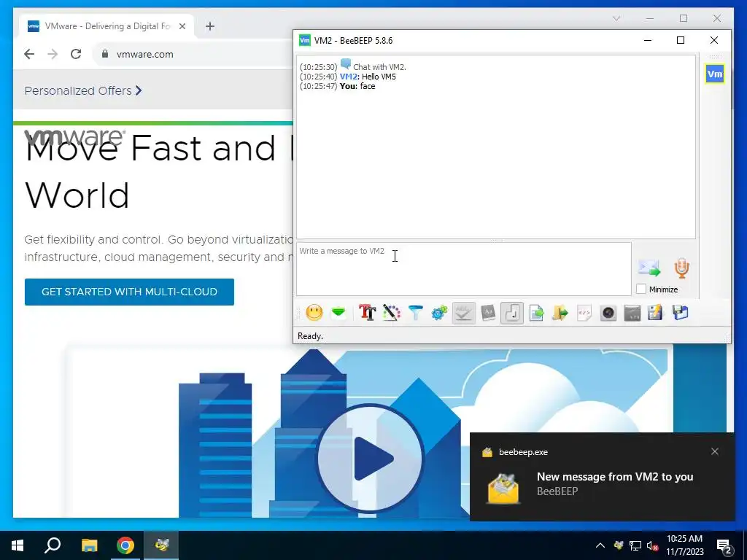This screenshot has height=560, width=747.
Task: Click Chrome forward navigation arrow
Action: click(53, 54)
